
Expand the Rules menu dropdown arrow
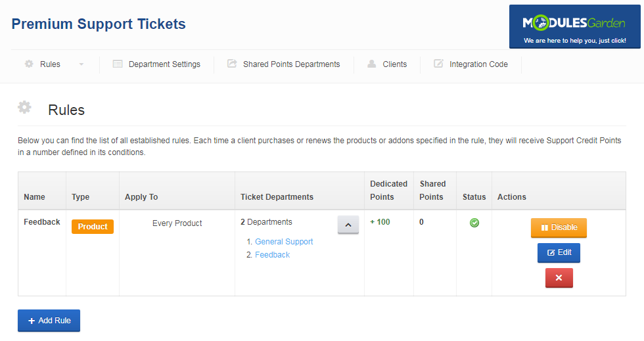pos(81,64)
